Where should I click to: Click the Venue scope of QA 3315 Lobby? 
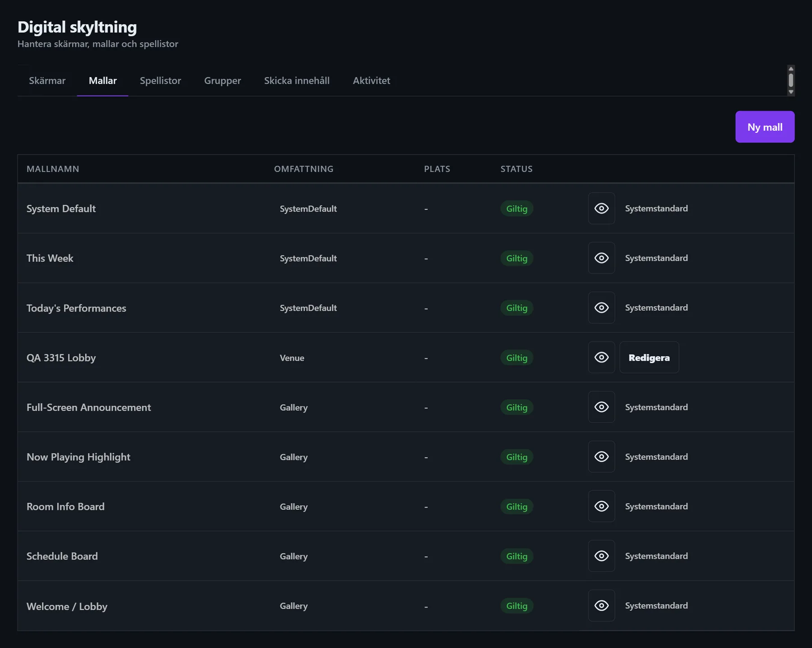tap(292, 358)
